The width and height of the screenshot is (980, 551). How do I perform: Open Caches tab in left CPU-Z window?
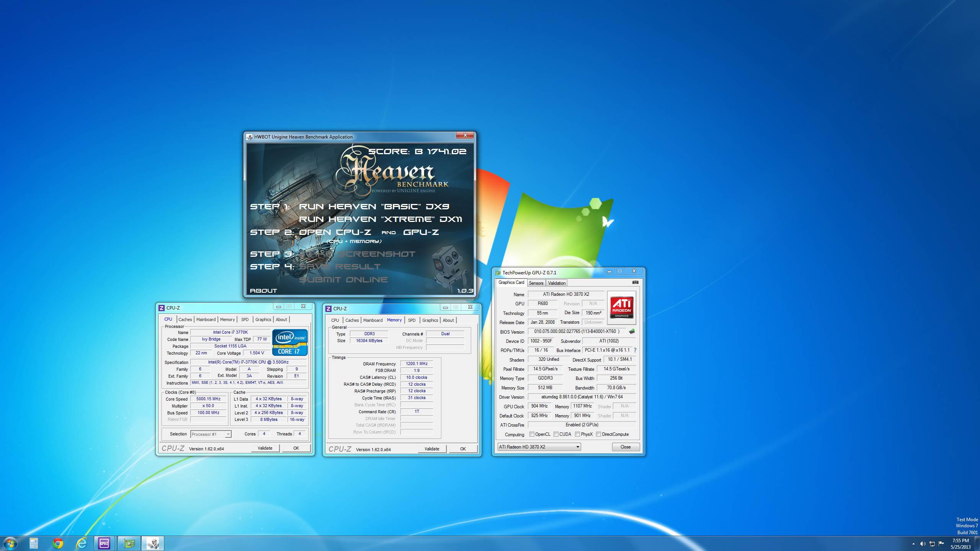point(185,320)
